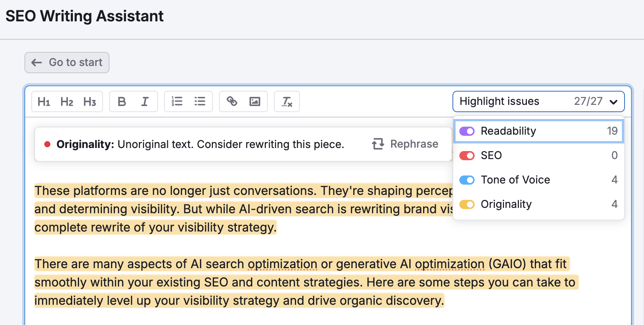
Task: Insert a hyperlink
Action: 232,101
